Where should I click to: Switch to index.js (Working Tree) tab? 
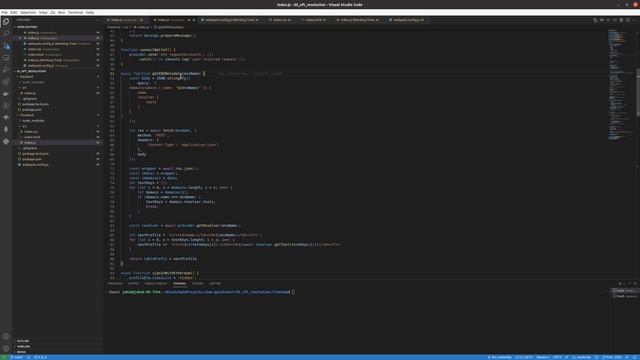point(358,20)
